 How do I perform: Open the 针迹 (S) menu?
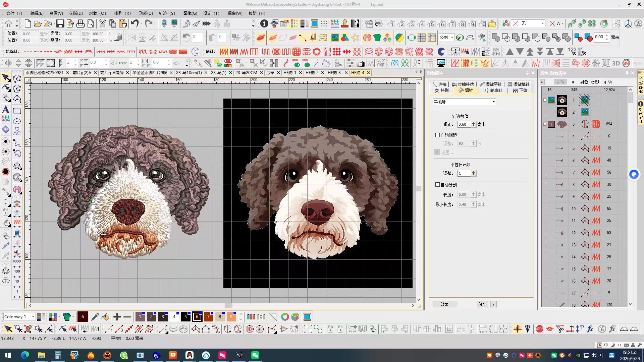pyautogui.click(x=167, y=13)
